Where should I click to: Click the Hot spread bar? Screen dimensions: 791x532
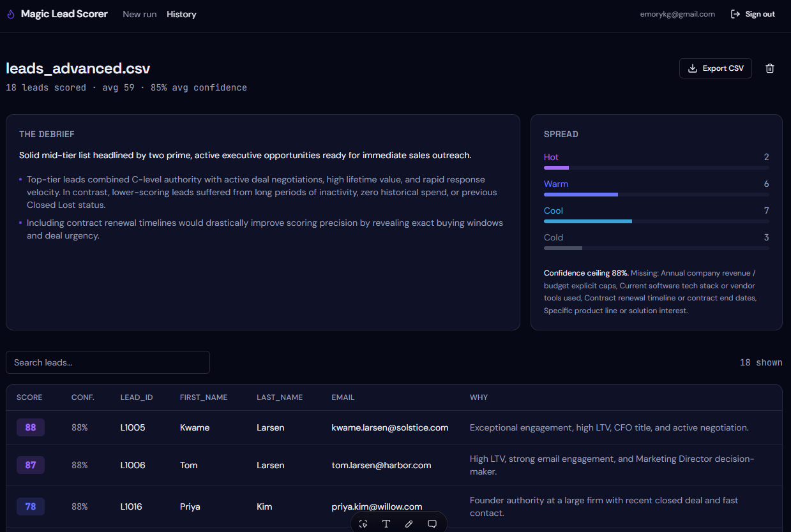(x=656, y=168)
